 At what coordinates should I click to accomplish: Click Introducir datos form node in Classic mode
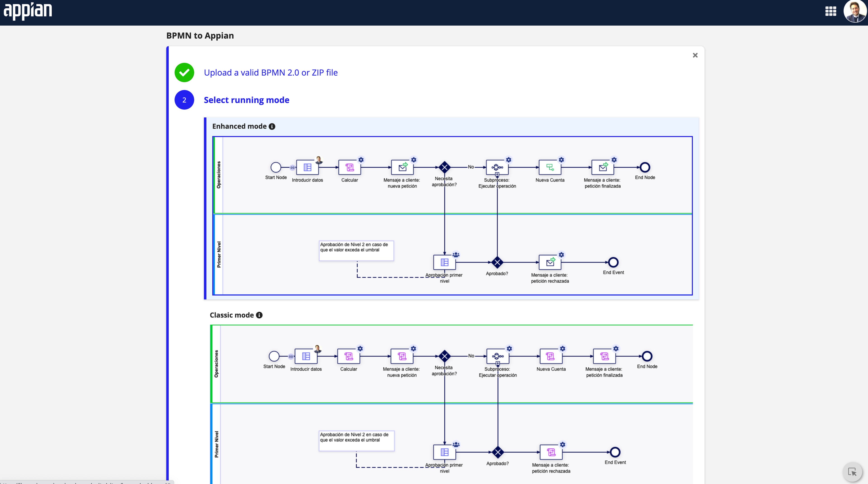[x=306, y=356]
